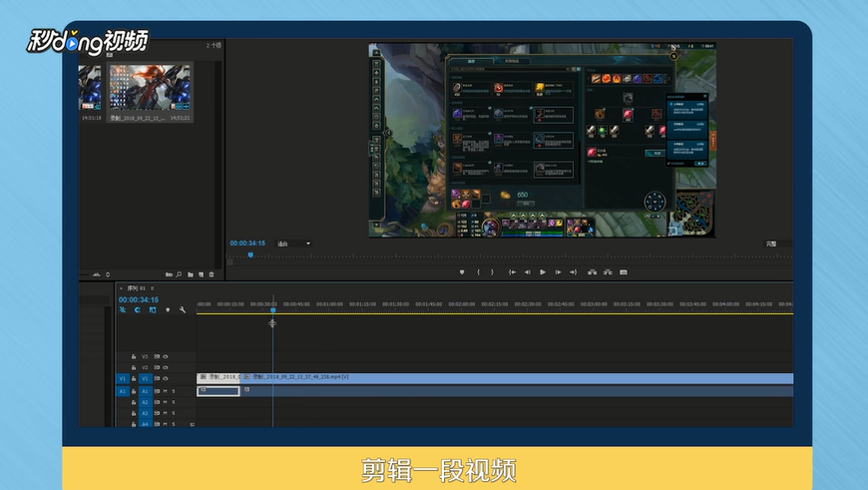Toggle V1 track targeting
The width and height of the screenshot is (868, 490).
[145, 378]
